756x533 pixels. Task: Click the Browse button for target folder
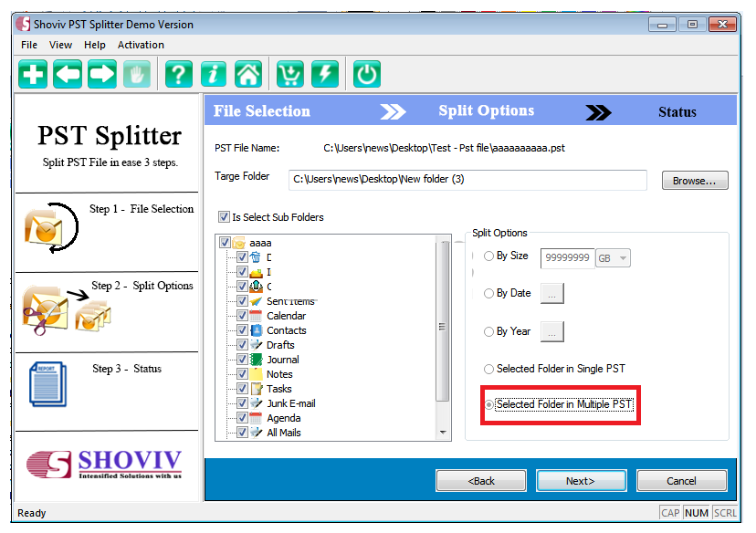pos(694,180)
